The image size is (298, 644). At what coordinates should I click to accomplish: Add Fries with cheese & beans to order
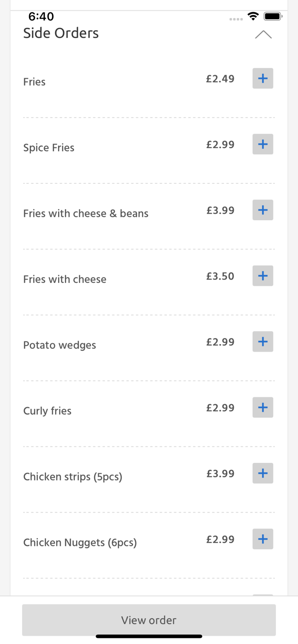[263, 210]
